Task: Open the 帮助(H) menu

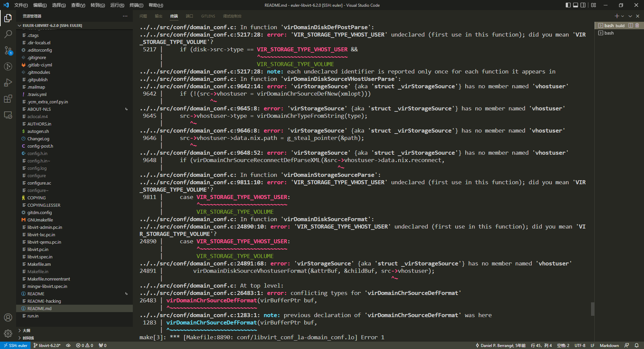Action: [156, 5]
